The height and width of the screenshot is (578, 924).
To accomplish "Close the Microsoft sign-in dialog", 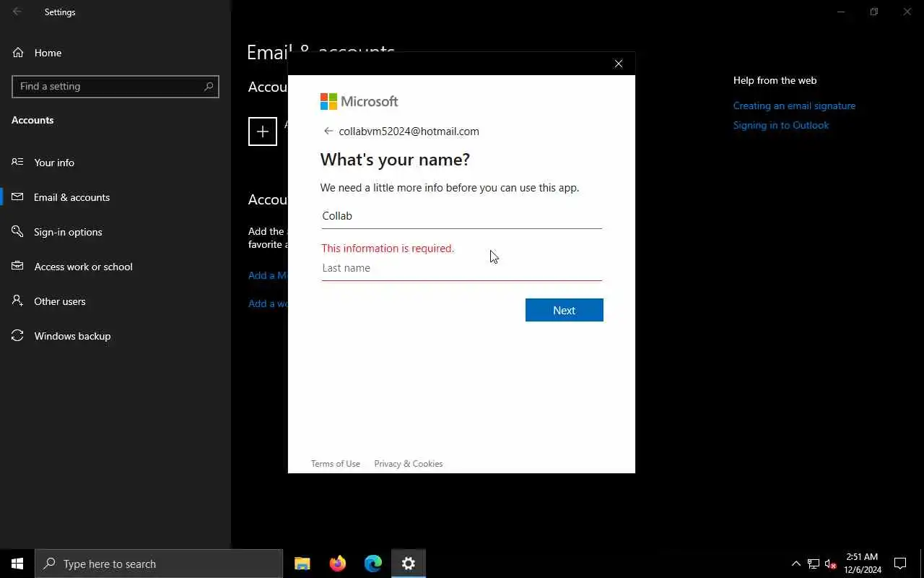I will (x=619, y=64).
